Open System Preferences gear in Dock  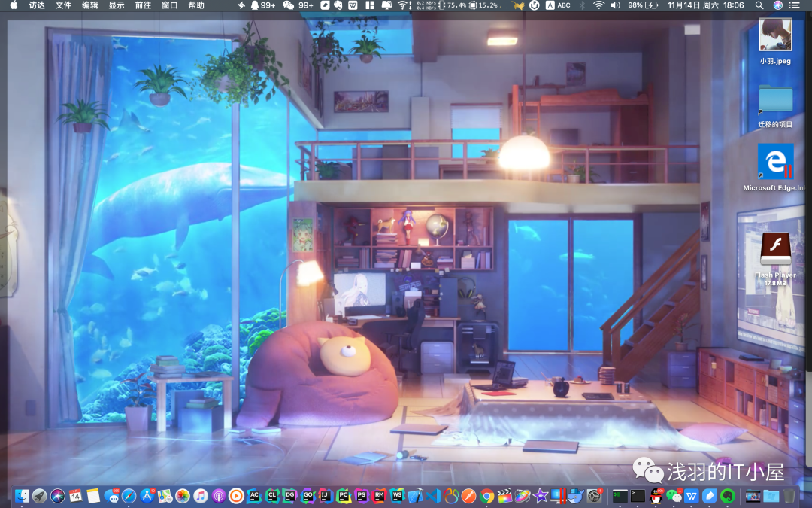tap(595, 496)
